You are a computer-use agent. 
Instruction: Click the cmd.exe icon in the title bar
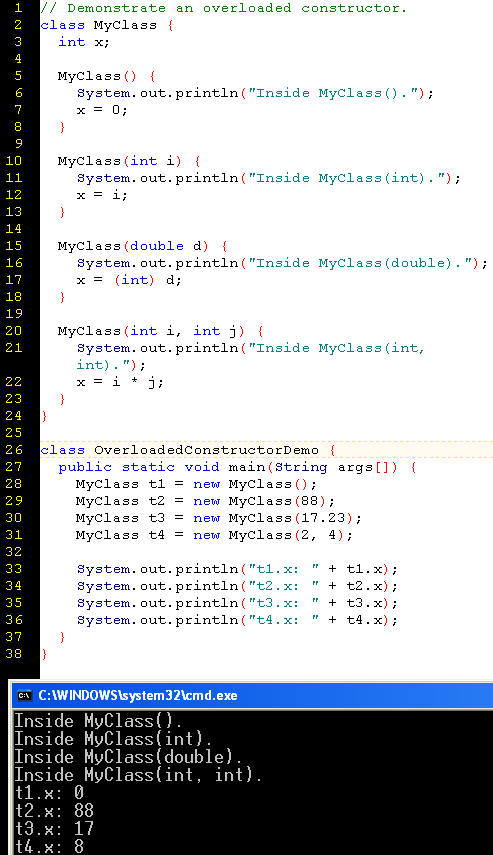[x=23, y=695]
